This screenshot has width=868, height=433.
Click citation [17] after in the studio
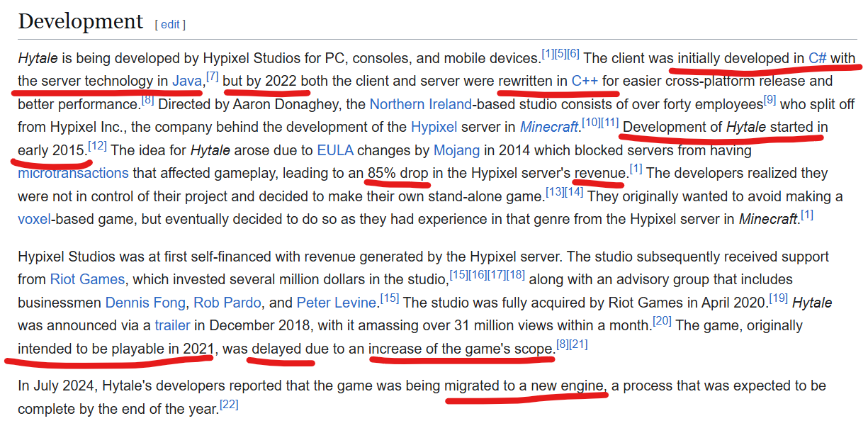point(497,274)
